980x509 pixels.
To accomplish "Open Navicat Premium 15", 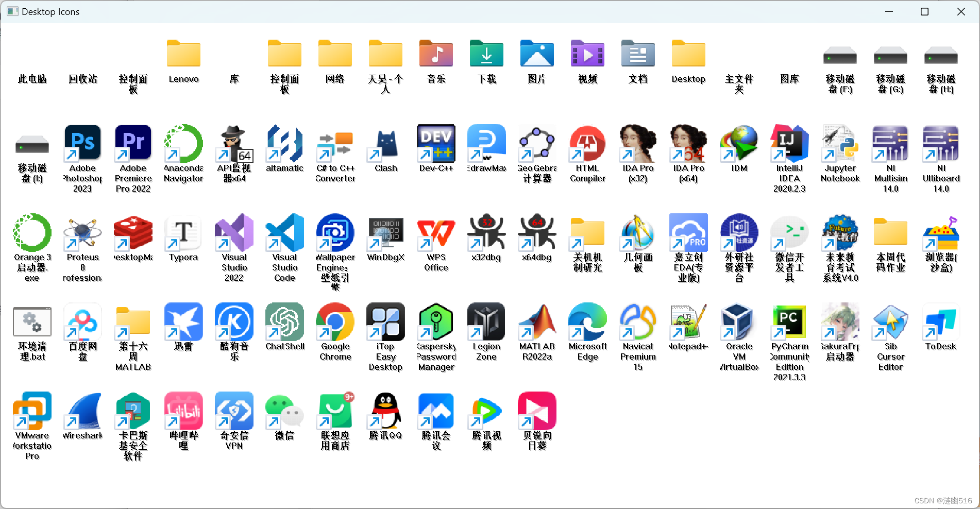I will [x=638, y=321].
